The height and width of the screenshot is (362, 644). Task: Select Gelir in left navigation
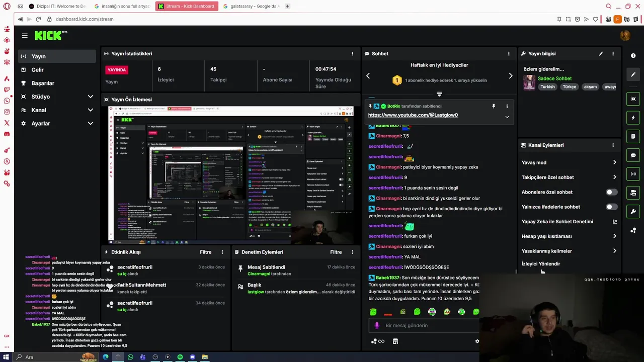pos(57,70)
